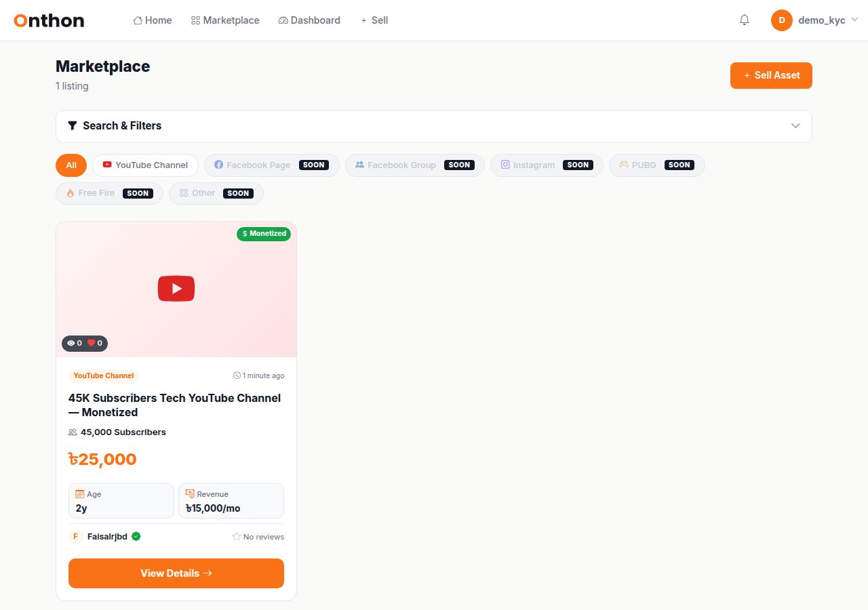The image size is (868, 610).
Task: Click the 1 minute ago timestamp
Action: coord(263,375)
